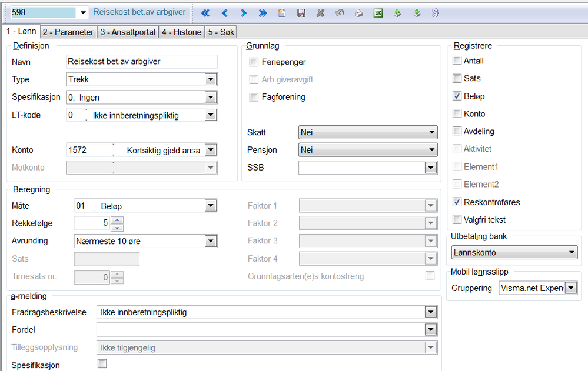588x371 pixels.
Task: Toggle the Reskontroføres checkbox
Action: coord(457,202)
